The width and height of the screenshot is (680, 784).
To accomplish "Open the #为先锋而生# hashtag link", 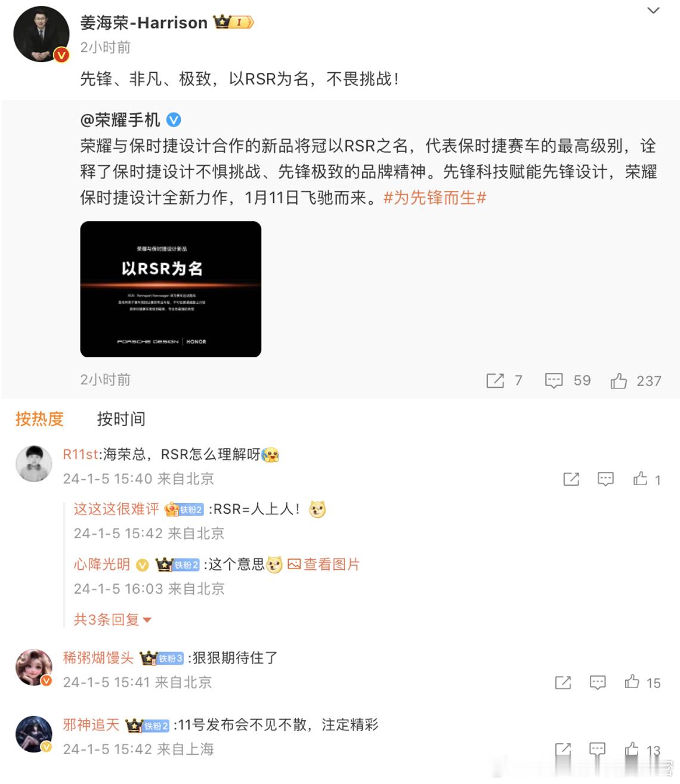I will pyautogui.click(x=435, y=197).
